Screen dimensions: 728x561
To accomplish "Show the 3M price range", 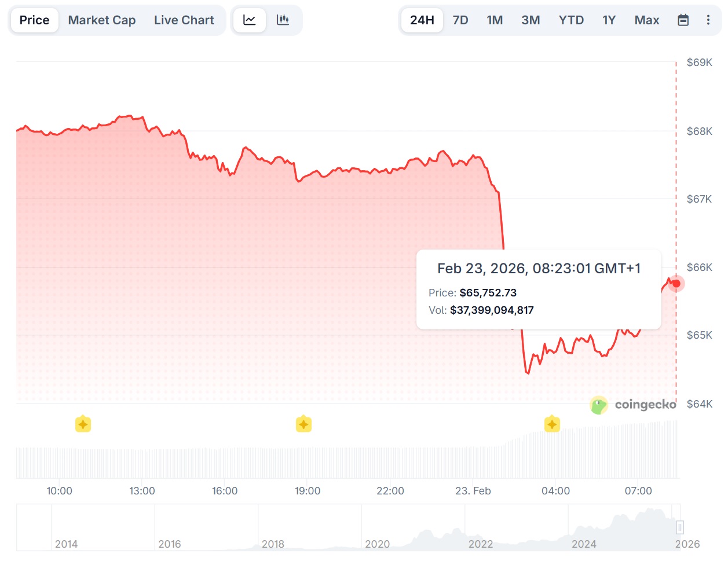I will 531,20.
